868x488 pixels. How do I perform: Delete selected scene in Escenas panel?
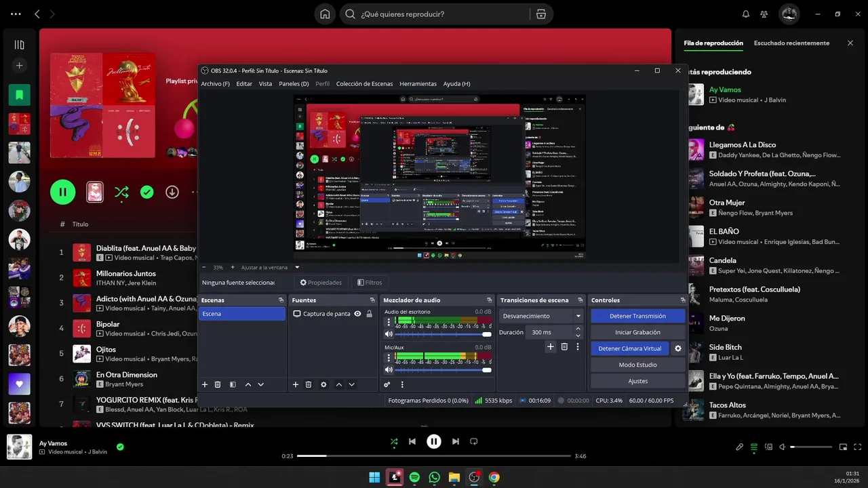[218, 384]
